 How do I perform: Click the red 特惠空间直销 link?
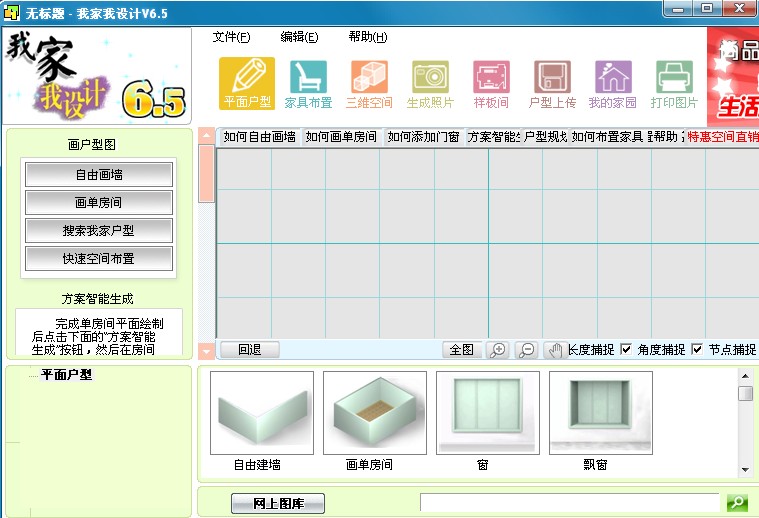coord(723,137)
